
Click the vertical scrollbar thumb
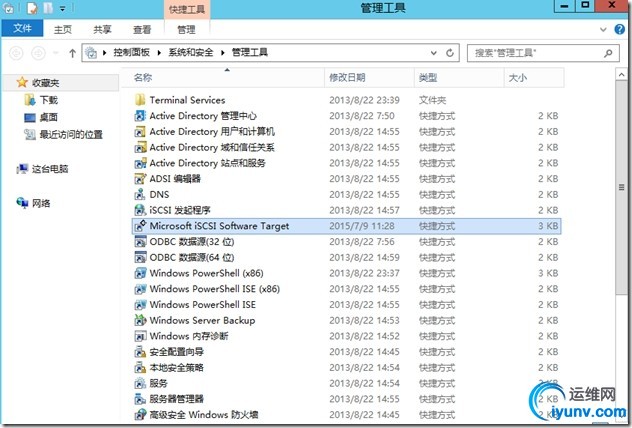click(x=621, y=187)
